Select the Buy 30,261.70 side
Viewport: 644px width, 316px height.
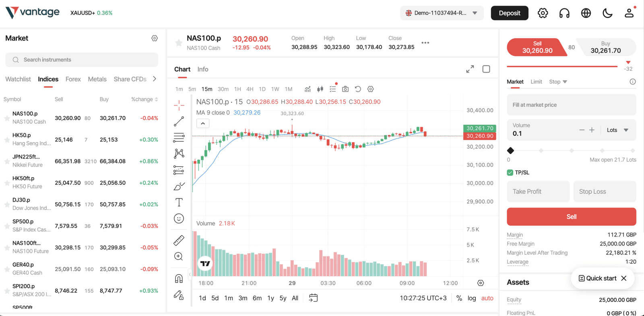coord(606,47)
